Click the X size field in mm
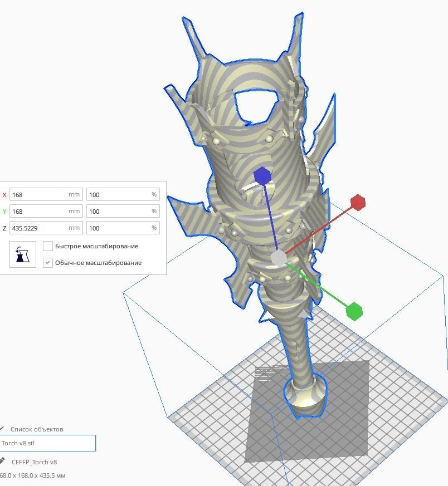 click(46, 194)
